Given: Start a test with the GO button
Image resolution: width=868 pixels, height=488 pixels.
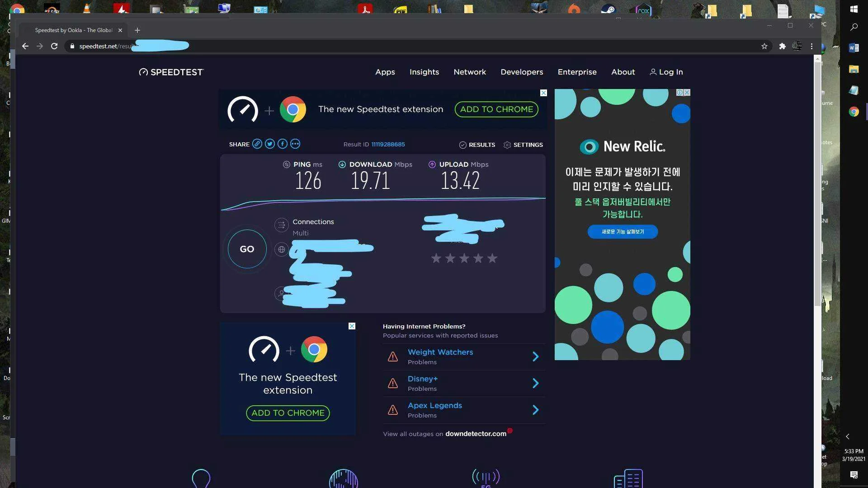Looking at the screenshot, I should pyautogui.click(x=247, y=249).
